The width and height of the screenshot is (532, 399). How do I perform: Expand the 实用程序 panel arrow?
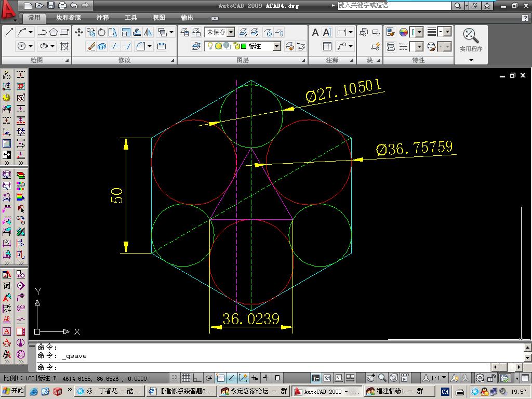[471, 60]
